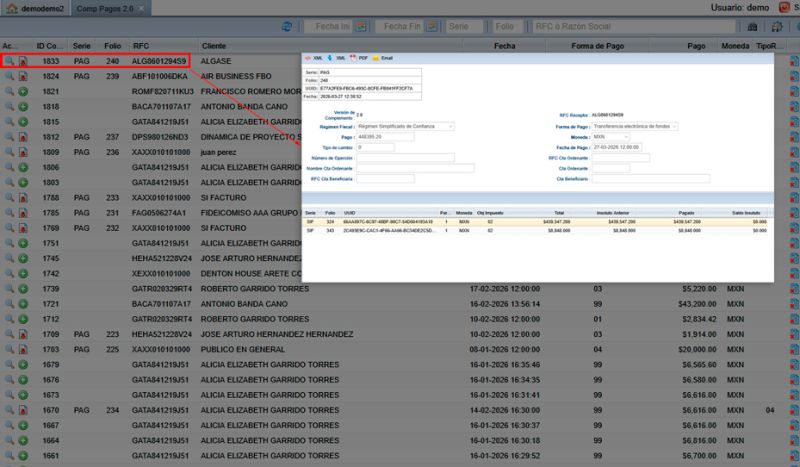Click the Email icon in the detail popup

pos(377,59)
